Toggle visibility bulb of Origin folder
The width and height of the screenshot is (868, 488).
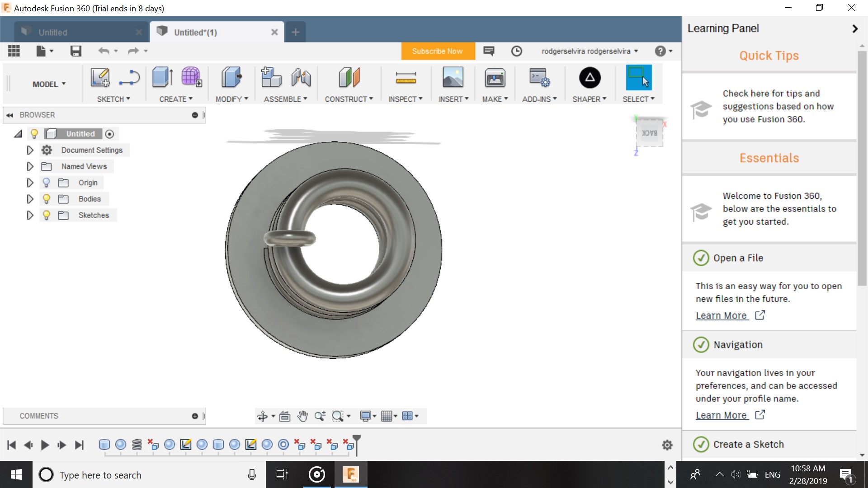[x=46, y=183]
